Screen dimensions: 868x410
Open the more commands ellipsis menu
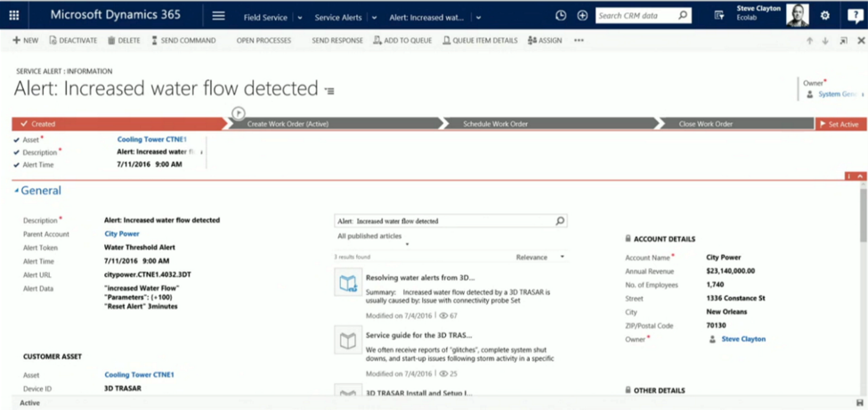pyautogui.click(x=580, y=40)
